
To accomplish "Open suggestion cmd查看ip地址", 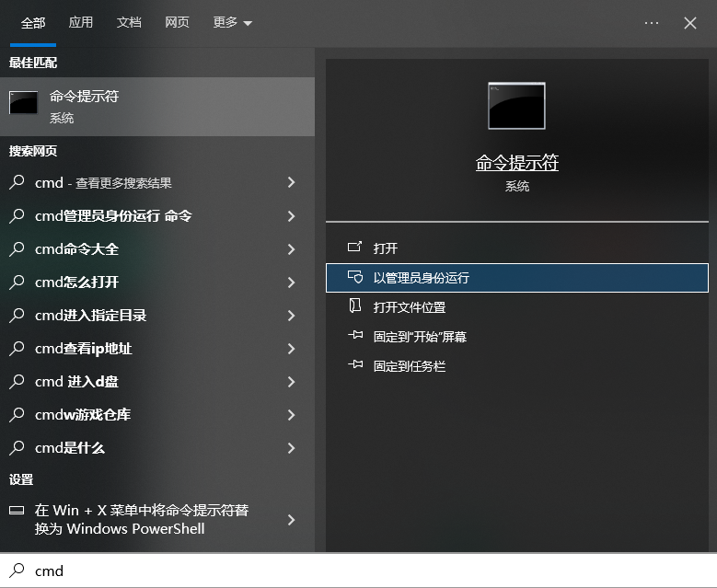I will point(157,349).
